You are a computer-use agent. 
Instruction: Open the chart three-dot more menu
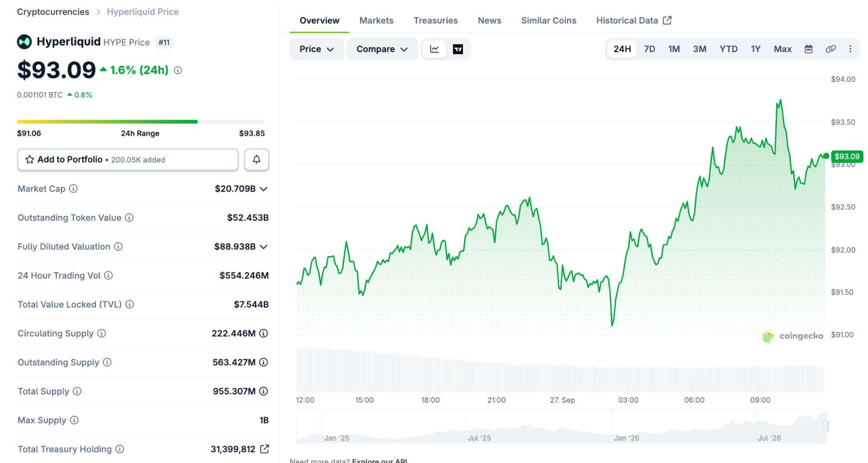point(850,49)
